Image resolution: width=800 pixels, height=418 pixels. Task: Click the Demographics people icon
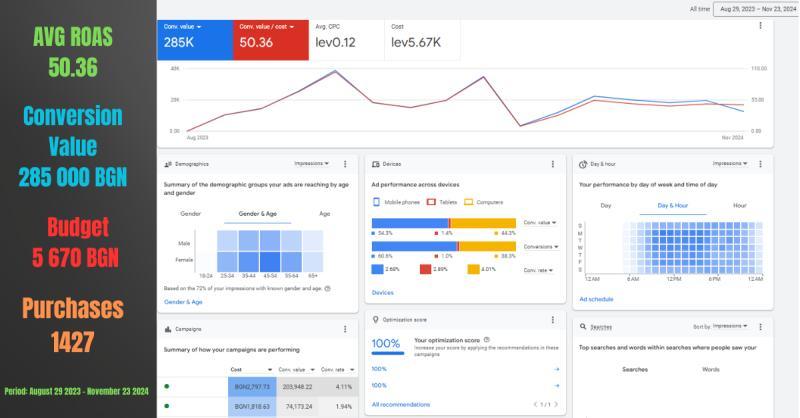168,164
